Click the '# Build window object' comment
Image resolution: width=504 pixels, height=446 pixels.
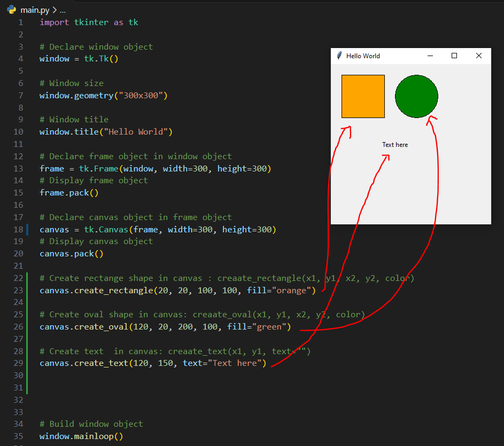pyautogui.click(x=91, y=424)
